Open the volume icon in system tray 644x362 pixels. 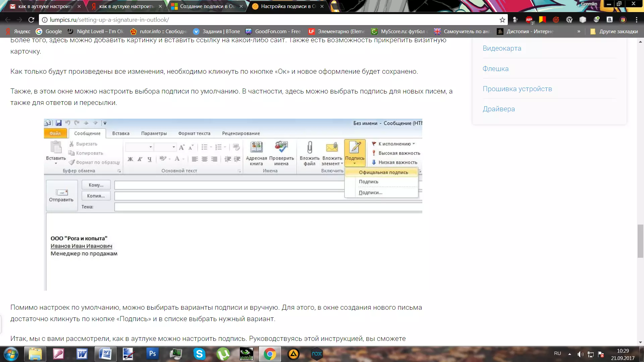coord(580,354)
